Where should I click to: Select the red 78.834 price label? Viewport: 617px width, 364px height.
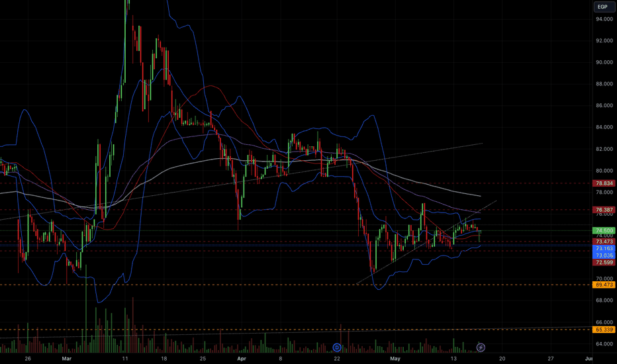click(x=604, y=183)
